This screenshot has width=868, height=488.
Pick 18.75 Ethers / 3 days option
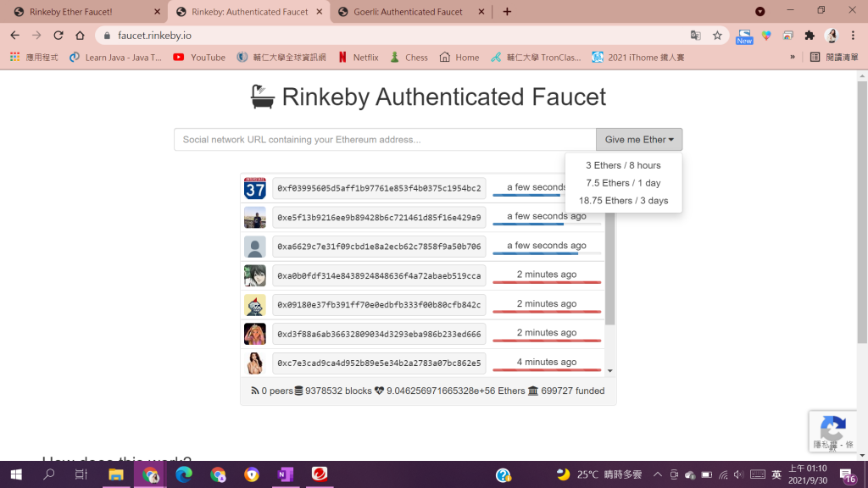tap(623, 201)
